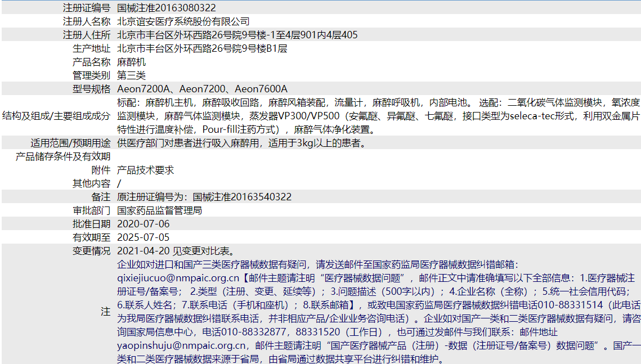Click the 管理类别 label
Screen dimensions: 641x364
coord(92,75)
